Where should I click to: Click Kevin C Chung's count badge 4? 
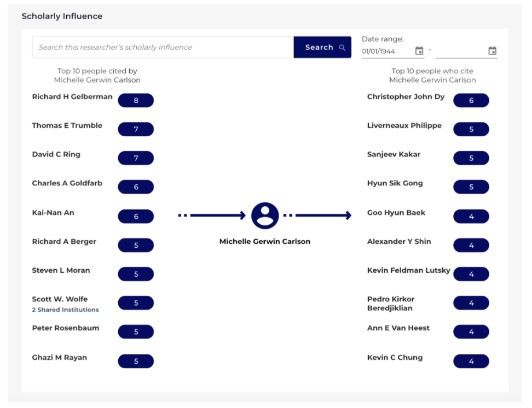pos(471,361)
